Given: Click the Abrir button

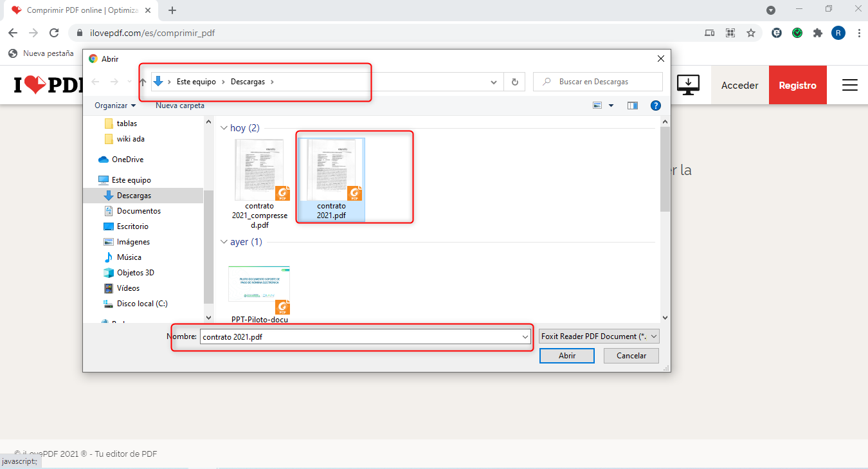Looking at the screenshot, I should tap(566, 356).
